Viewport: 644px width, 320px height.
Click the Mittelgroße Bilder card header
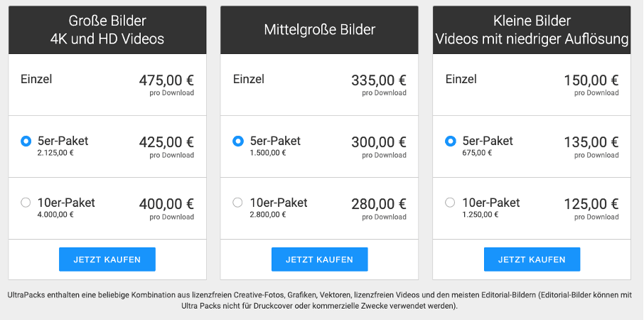pyautogui.click(x=319, y=30)
